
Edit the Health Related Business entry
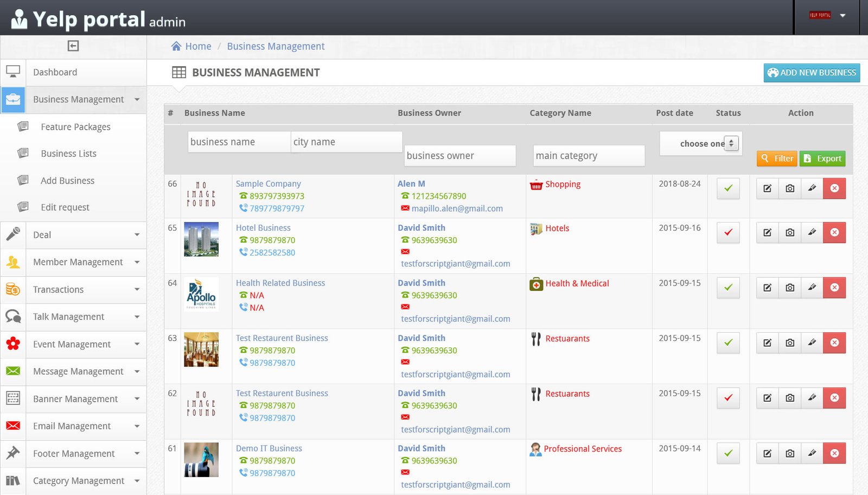(x=768, y=288)
